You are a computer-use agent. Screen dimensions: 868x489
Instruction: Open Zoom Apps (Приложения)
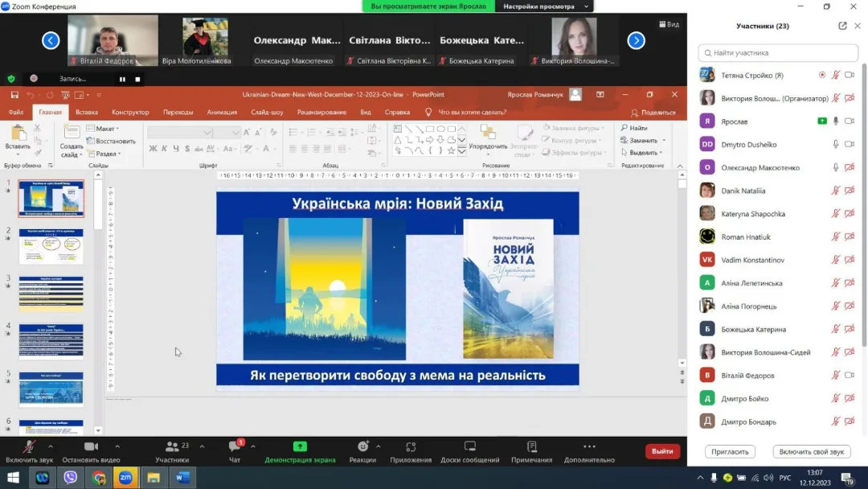[x=411, y=449]
